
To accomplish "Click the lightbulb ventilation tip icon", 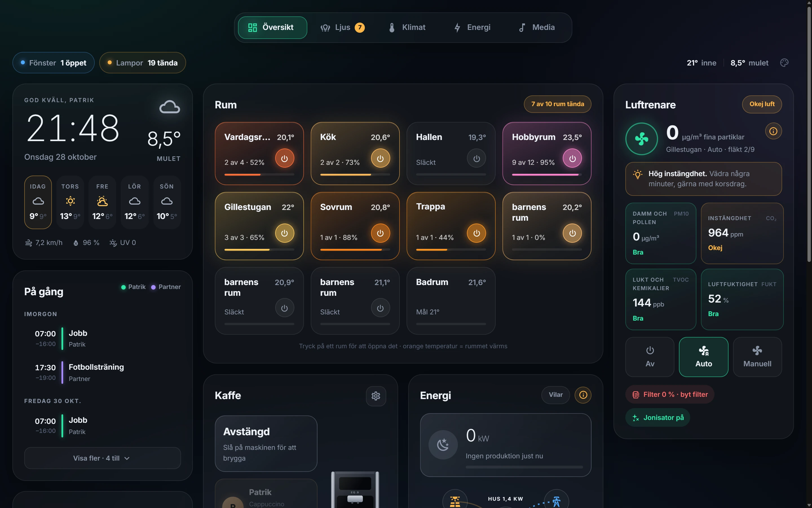I will pos(637,174).
